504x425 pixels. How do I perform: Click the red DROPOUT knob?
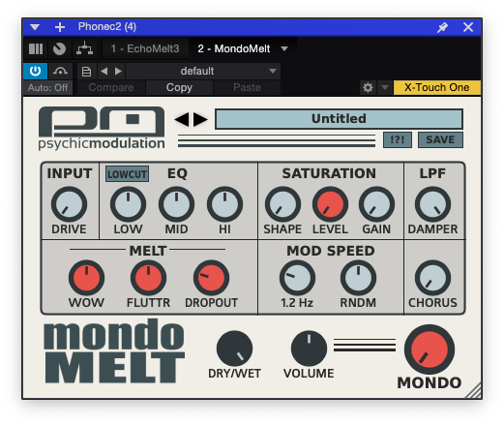[211, 278]
